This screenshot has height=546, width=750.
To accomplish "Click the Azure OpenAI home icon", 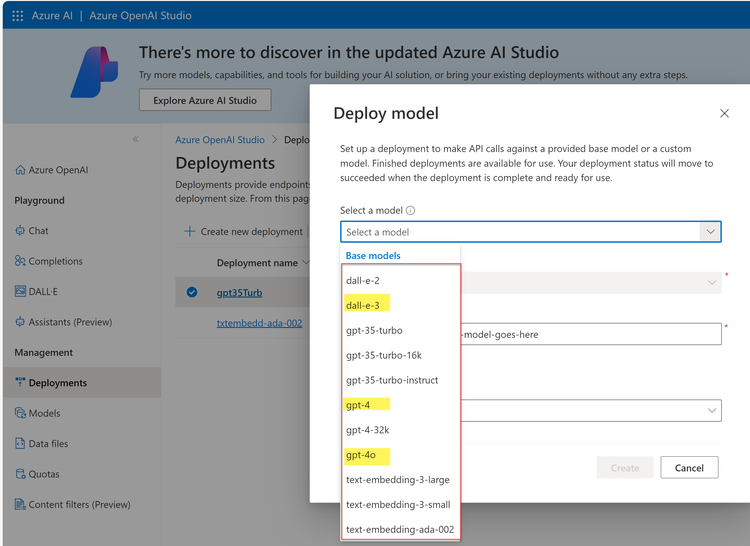I will coord(20,170).
